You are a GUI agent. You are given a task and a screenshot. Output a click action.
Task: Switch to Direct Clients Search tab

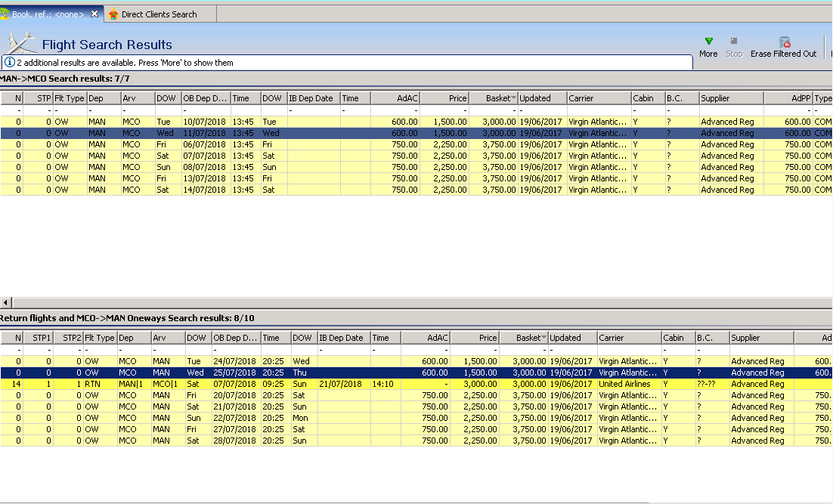pos(159,14)
